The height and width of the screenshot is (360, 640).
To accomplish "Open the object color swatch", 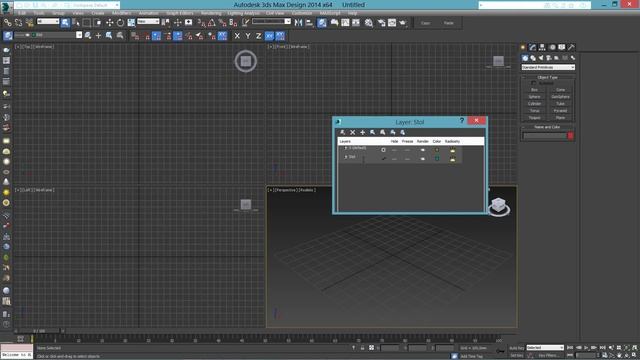I will 571,136.
